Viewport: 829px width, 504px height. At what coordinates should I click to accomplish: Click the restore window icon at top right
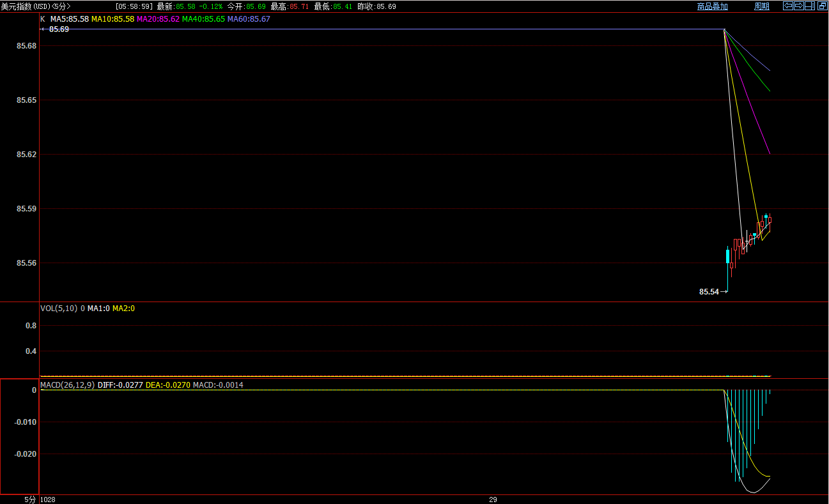pyautogui.click(x=821, y=6)
